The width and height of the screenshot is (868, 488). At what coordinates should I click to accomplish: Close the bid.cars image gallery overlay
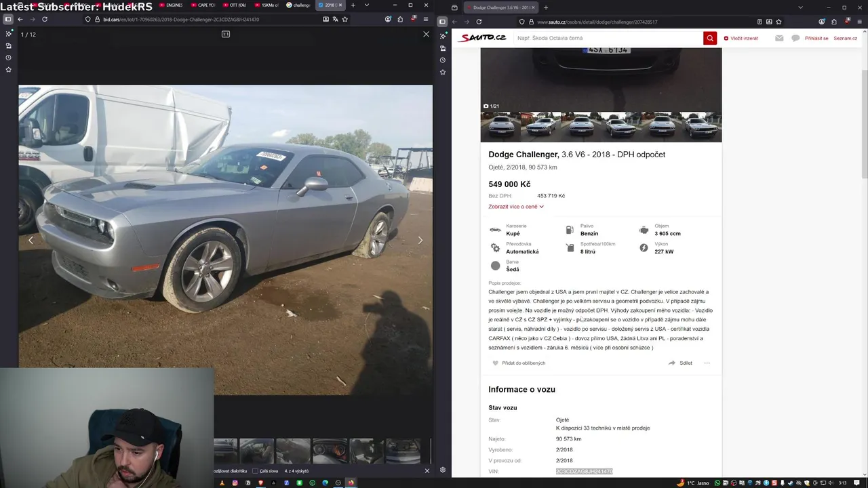[x=426, y=34]
